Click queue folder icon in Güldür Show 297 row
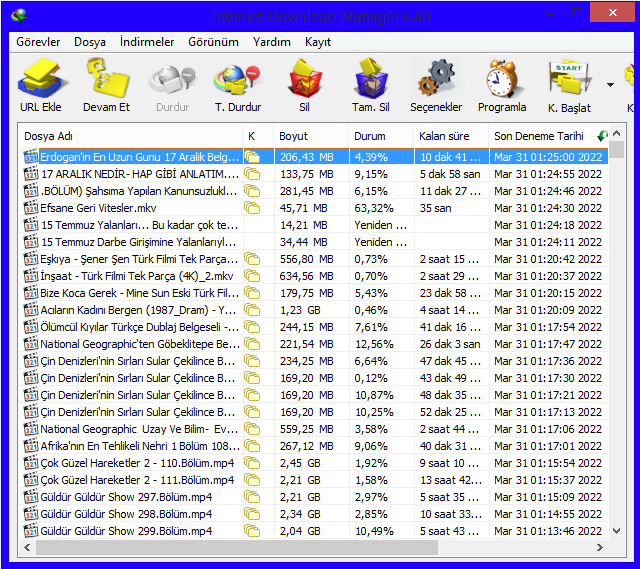The image size is (640, 569). coord(252,497)
